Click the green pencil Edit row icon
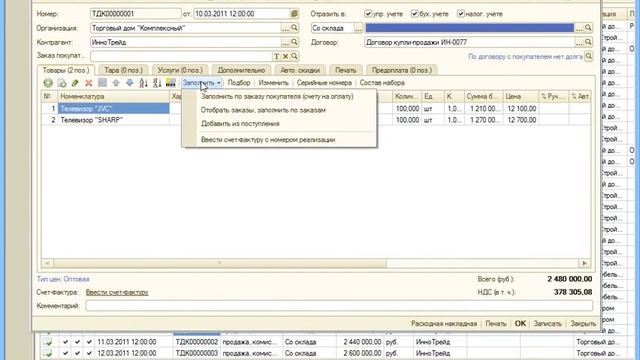The image size is (640, 360). 75,83
